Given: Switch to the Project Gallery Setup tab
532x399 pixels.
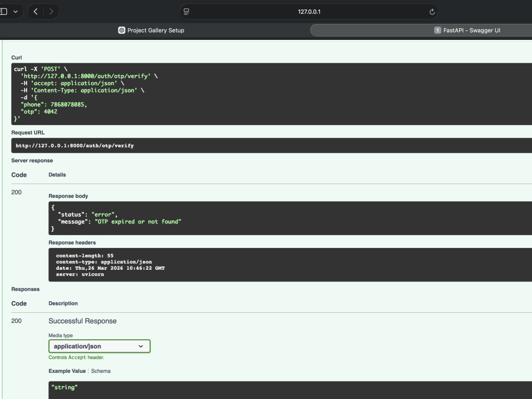Looking at the screenshot, I should coord(151,30).
